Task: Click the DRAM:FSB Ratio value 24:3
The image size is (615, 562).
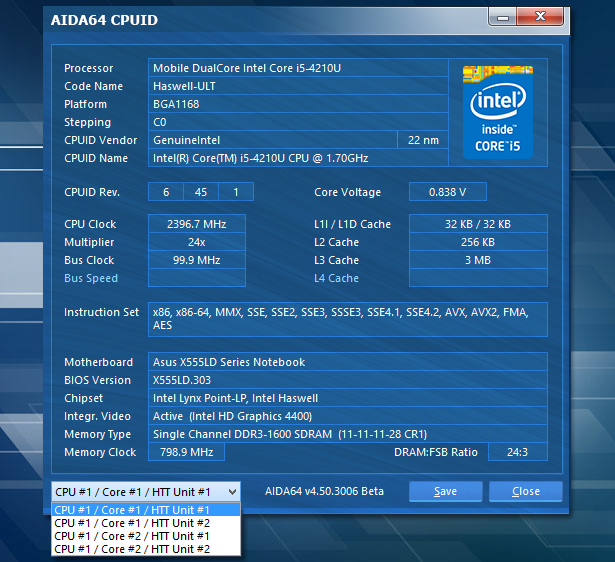Action: 518,452
